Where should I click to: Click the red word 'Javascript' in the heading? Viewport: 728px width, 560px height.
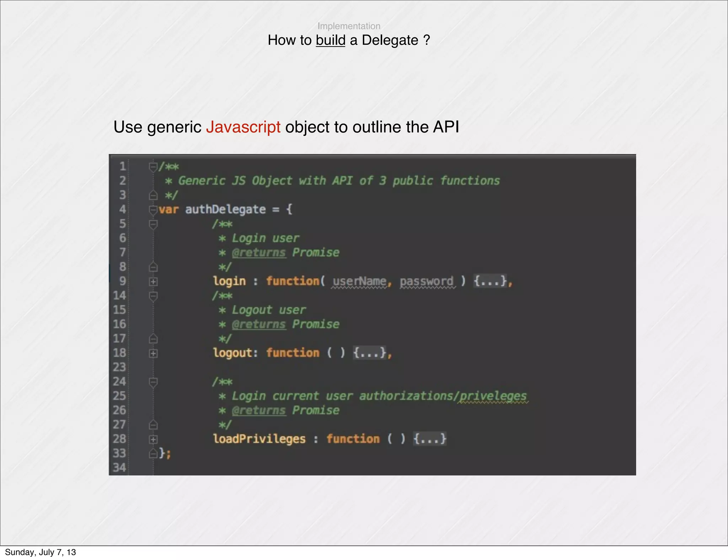243,127
